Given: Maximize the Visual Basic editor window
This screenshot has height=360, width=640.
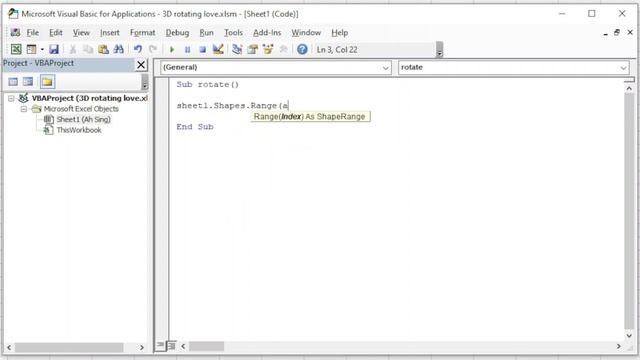Looking at the screenshot, I should point(591,13).
